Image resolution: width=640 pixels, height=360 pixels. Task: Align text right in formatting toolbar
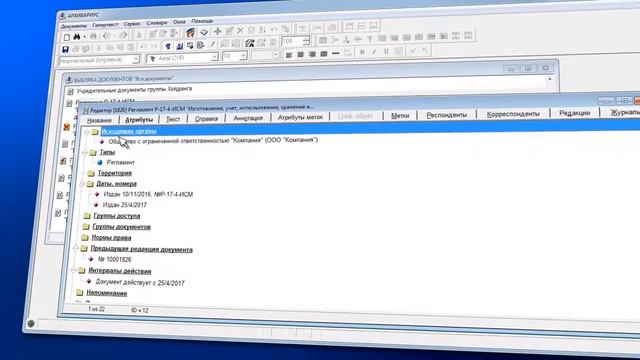tap(312, 54)
